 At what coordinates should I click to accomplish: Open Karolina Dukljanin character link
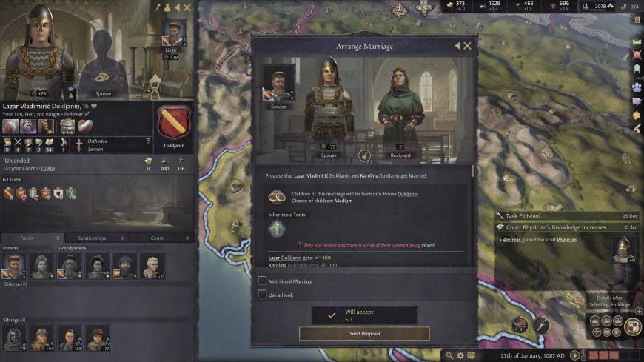click(380, 176)
